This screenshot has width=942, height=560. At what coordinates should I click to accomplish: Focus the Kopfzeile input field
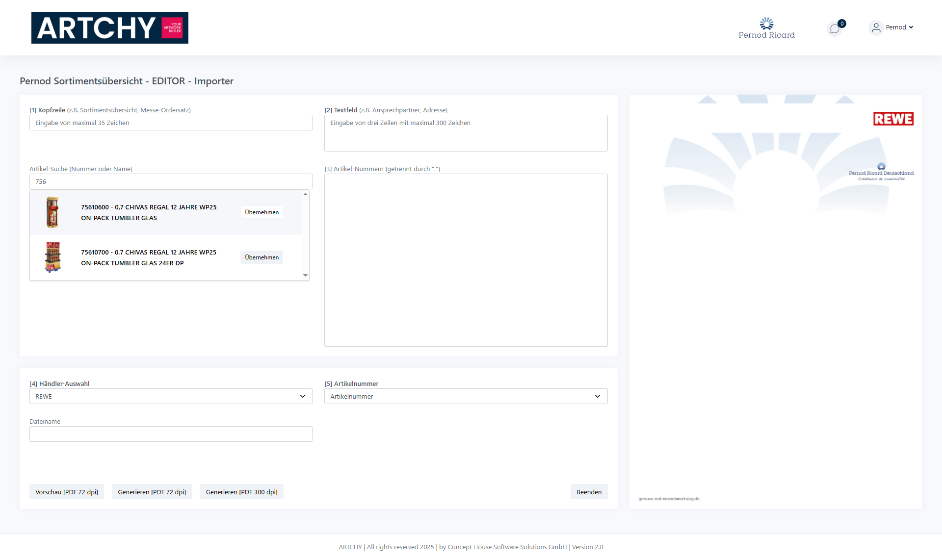[171, 123]
